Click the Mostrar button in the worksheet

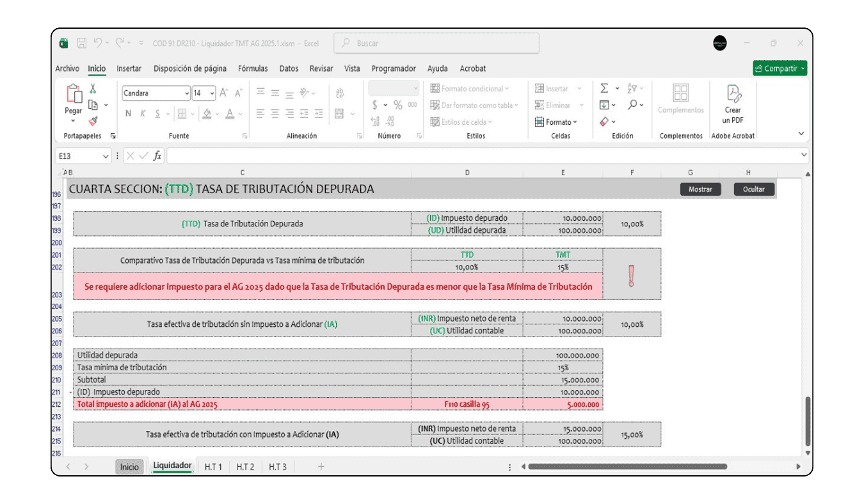700,189
